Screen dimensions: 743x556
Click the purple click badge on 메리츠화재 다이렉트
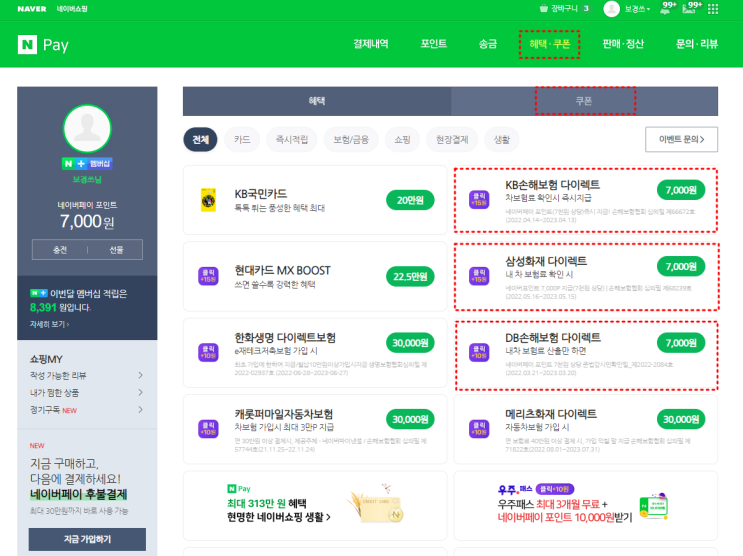[479, 428]
